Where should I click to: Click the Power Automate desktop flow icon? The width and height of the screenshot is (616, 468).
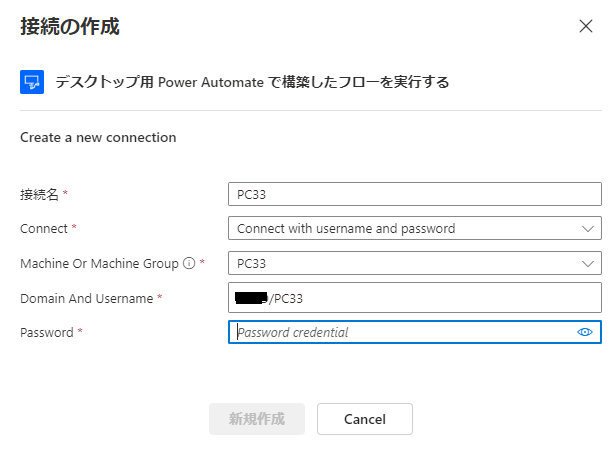pyautogui.click(x=32, y=82)
